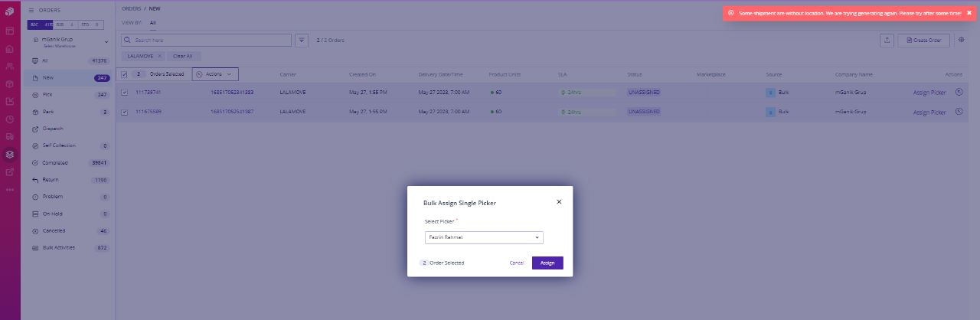The height and width of the screenshot is (320, 980).
Task: Uncheck the checkbox for order 111739741
Action: [x=125, y=92]
